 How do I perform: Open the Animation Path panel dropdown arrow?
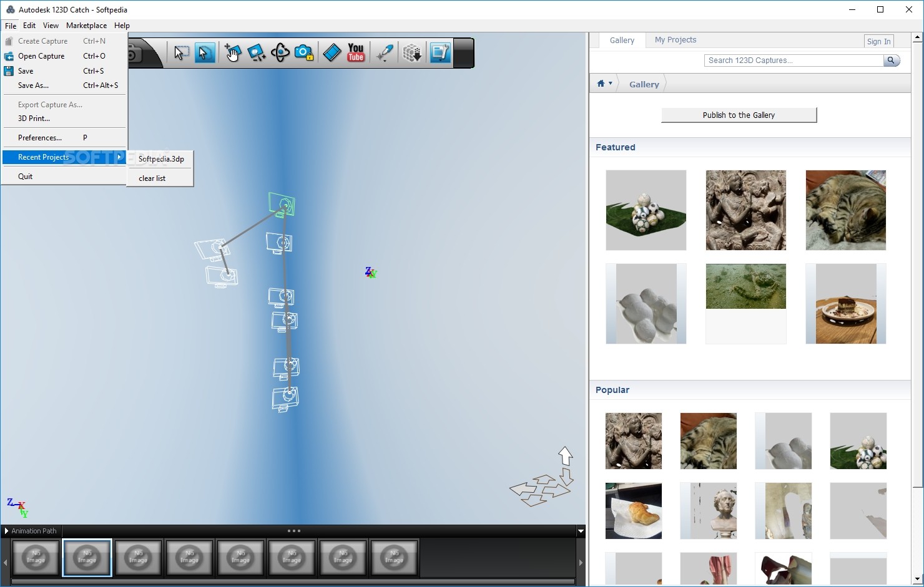pyautogui.click(x=581, y=531)
